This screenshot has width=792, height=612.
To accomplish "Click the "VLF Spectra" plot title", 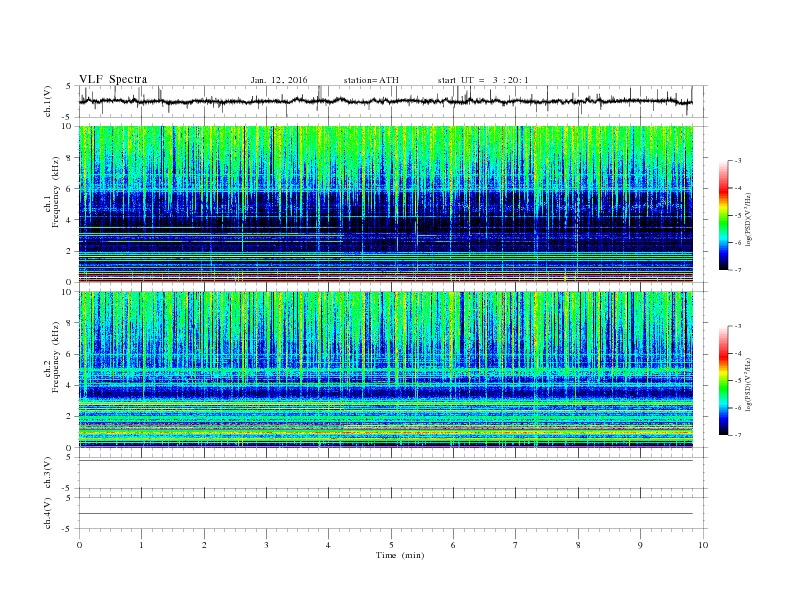I will click(113, 79).
